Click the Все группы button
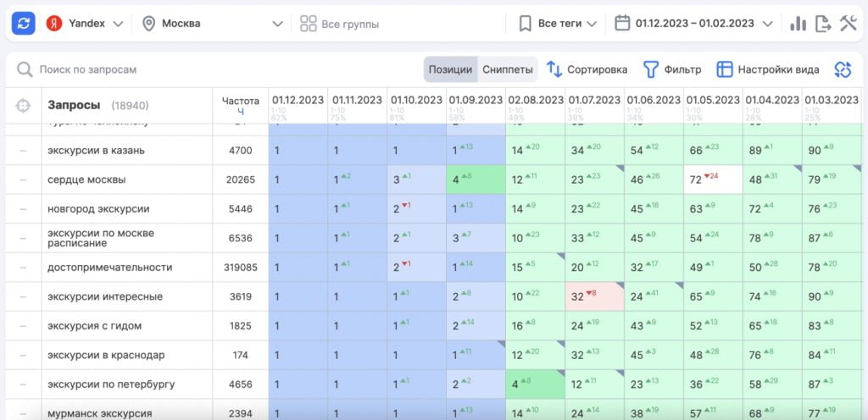This screenshot has width=868, height=420. [340, 24]
